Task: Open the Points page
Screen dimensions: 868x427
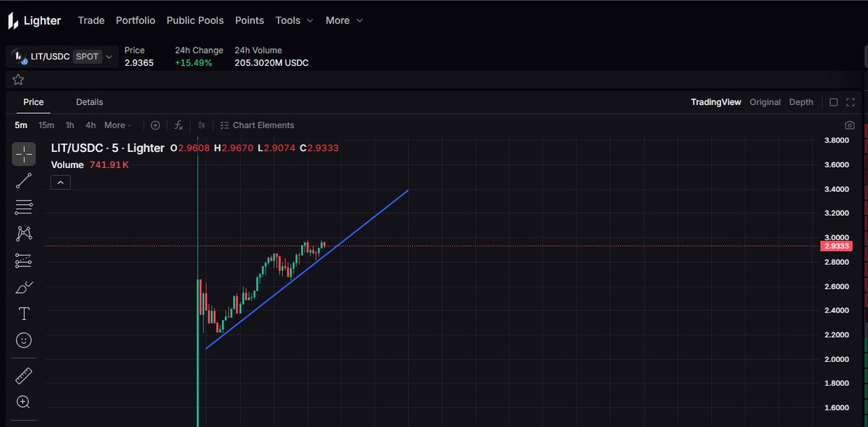Action: click(x=250, y=20)
